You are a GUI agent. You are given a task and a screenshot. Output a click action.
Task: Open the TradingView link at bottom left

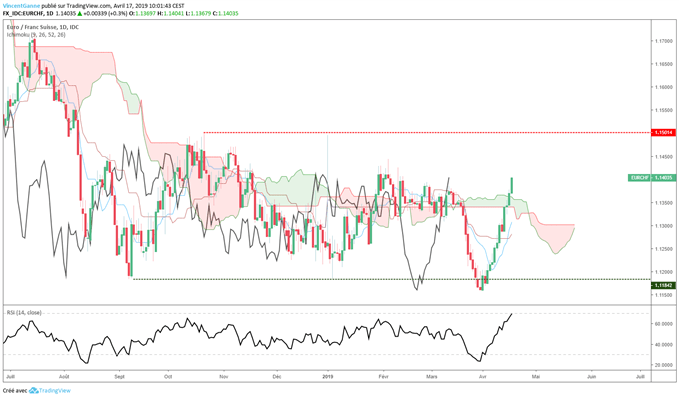(55, 391)
